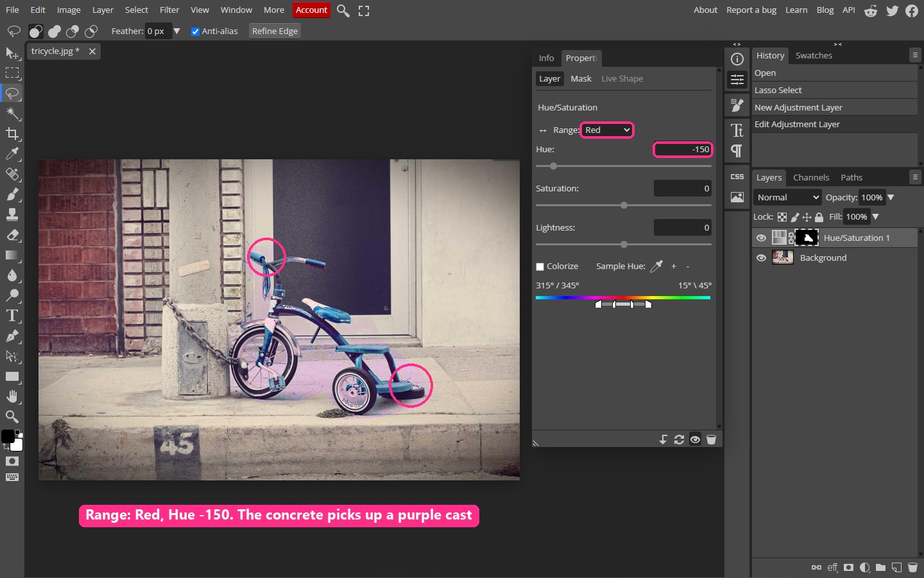Viewport: 924px width, 578px height.
Task: Open the File menu
Action: pos(12,10)
